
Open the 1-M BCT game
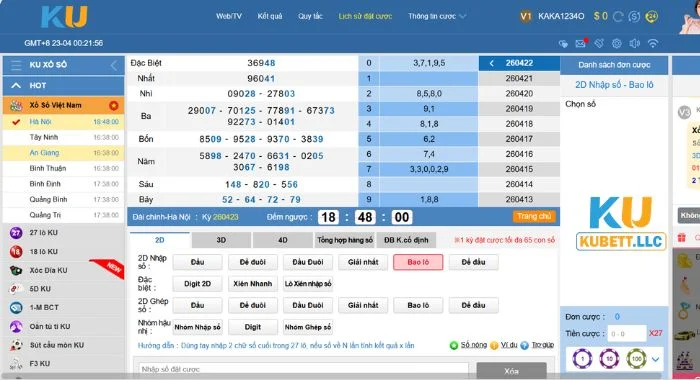pyautogui.click(x=63, y=308)
